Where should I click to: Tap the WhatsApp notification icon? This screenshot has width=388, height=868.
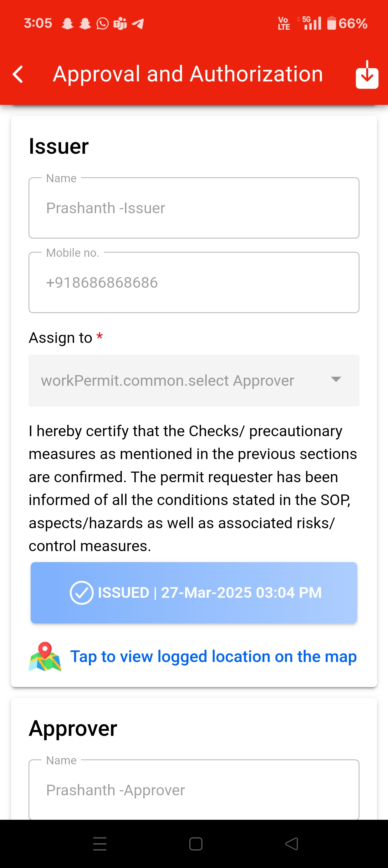[103, 23]
